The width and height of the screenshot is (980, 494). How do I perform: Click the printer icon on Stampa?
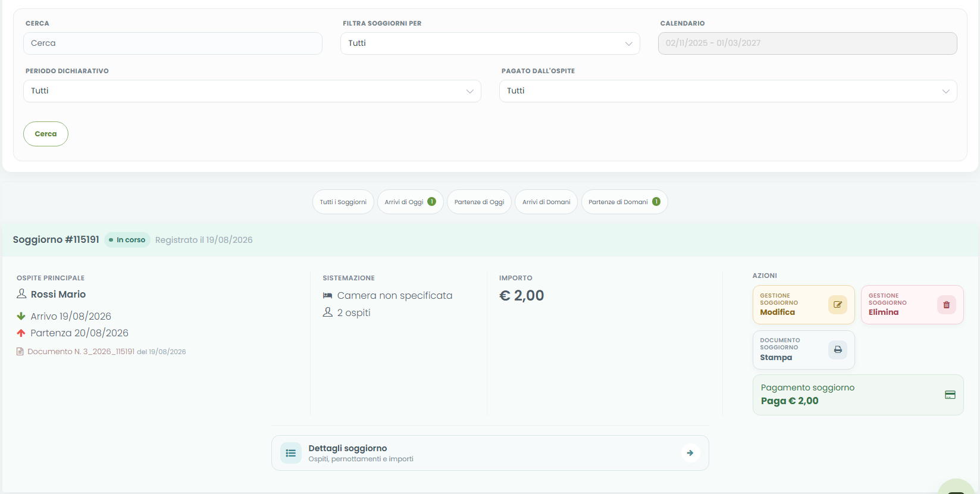pyautogui.click(x=838, y=349)
